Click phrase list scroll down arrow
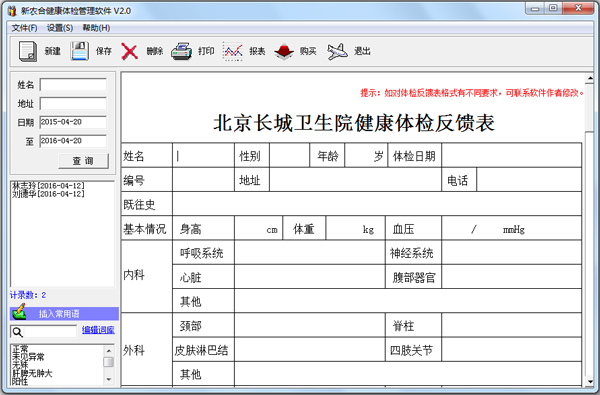This screenshot has width=600, height=395. click(109, 379)
